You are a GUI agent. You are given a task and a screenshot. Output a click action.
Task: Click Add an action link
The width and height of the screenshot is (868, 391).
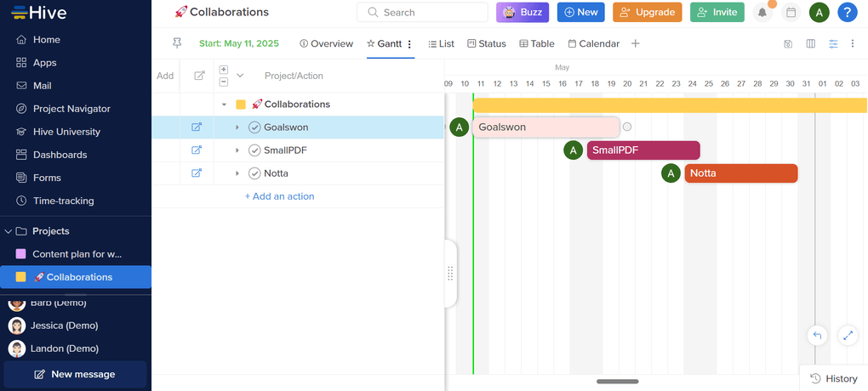pyautogui.click(x=280, y=196)
